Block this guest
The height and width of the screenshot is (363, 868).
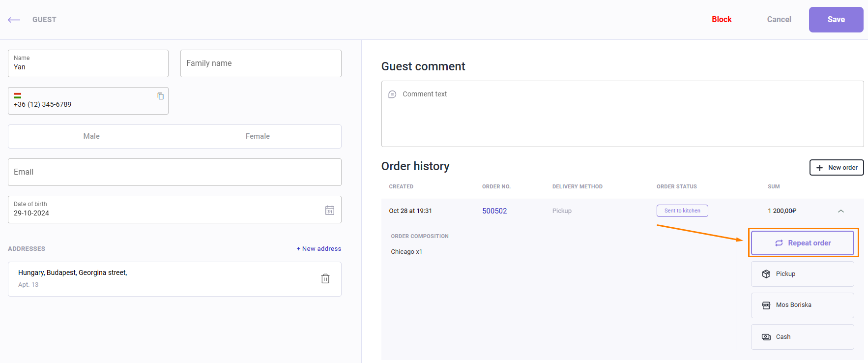[x=722, y=20]
